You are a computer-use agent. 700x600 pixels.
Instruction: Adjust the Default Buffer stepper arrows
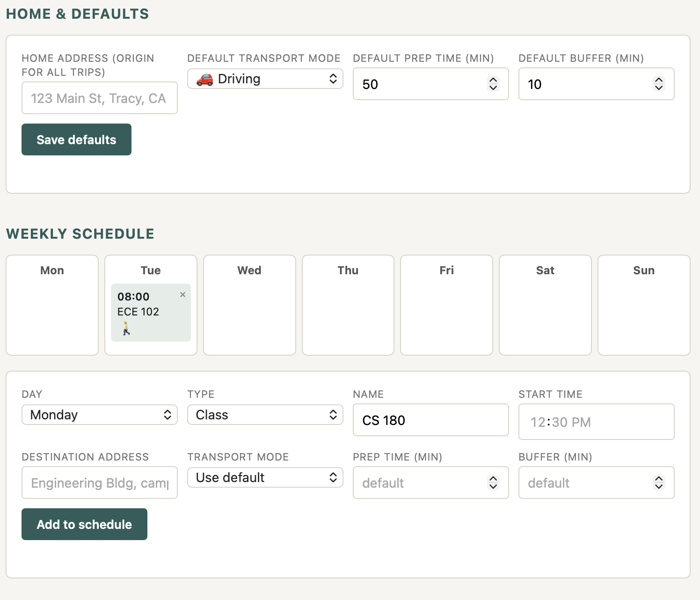click(659, 84)
